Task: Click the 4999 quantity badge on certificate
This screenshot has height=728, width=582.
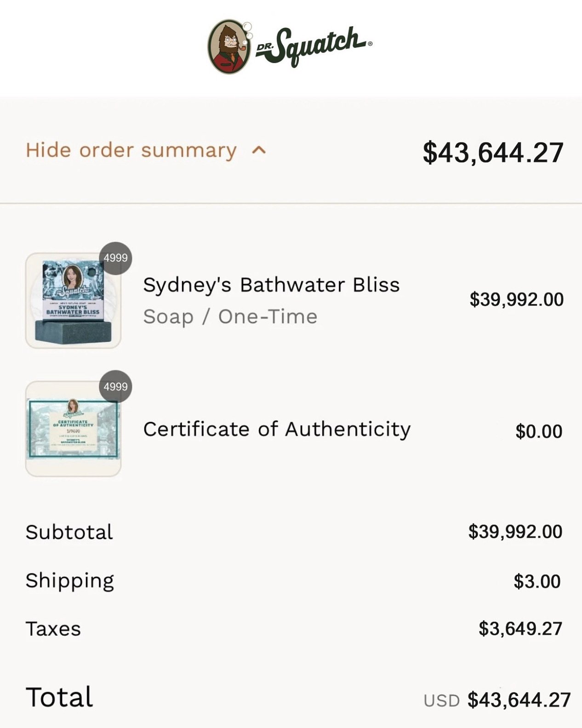Action: tap(116, 387)
